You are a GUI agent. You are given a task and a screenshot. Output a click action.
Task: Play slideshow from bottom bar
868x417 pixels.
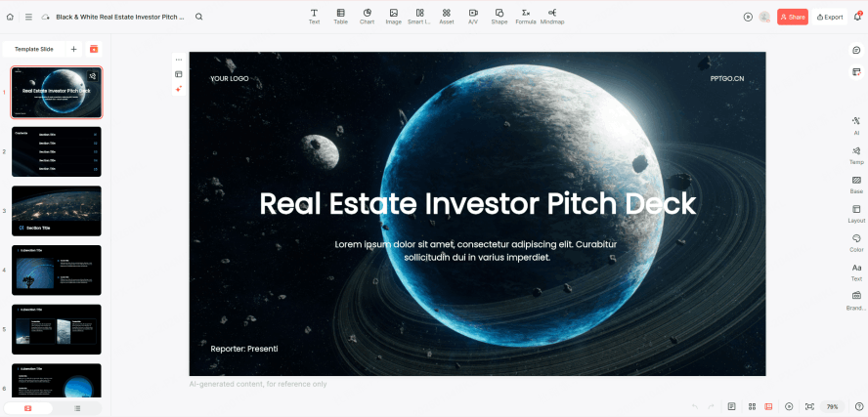(x=790, y=406)
